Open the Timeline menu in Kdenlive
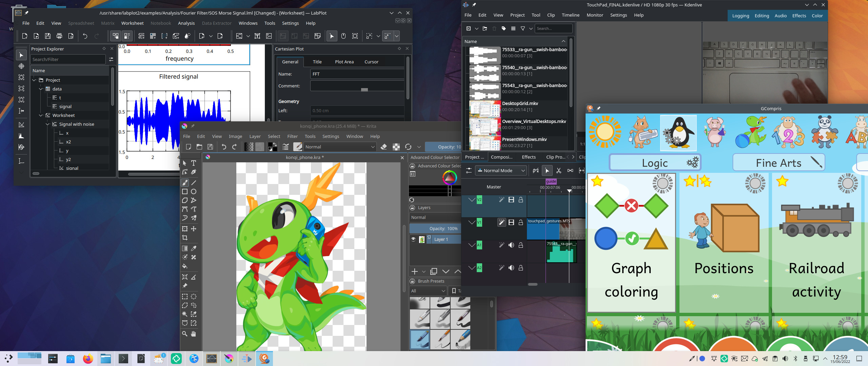This screenshot has height=366, width=868. (570, 15)
